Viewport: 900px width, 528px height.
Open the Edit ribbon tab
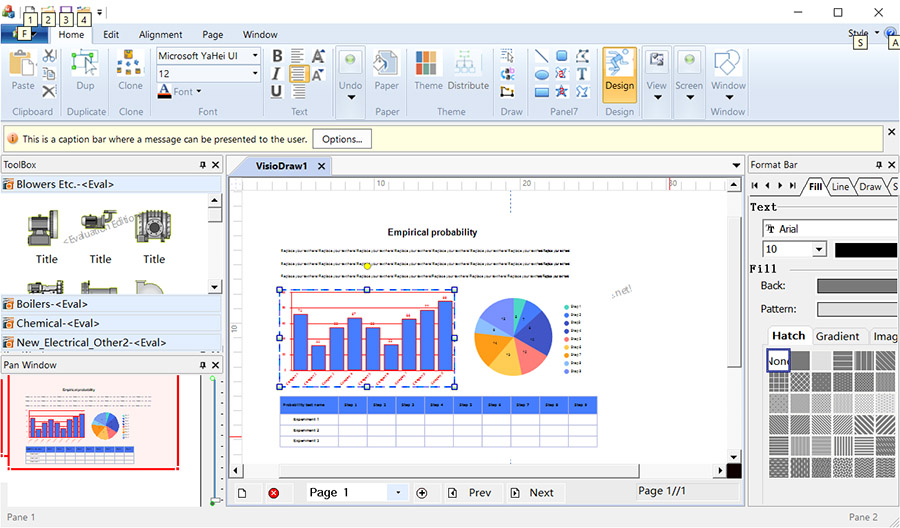point(111,34)
